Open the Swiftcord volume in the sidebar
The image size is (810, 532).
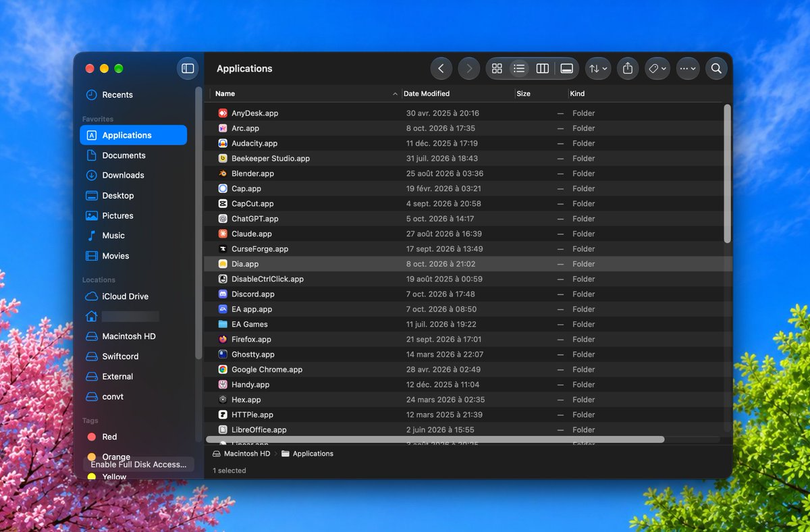pos(133,356)
